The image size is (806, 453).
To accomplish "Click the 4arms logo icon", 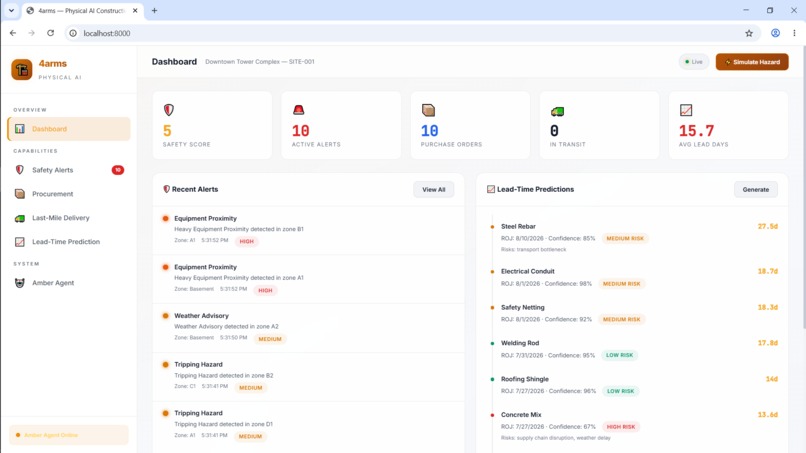I will tap(22, 69).
